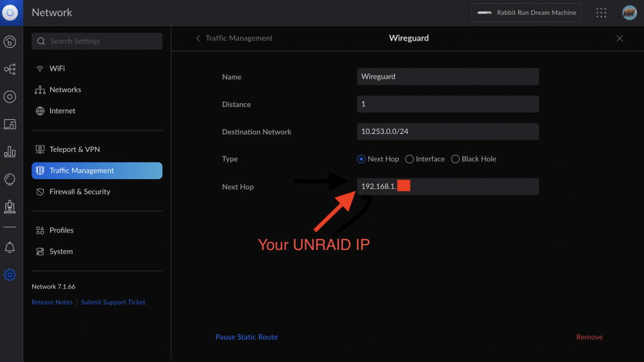
Task: Open the Statistics bar chart icon
Action: click(x=10, y=151)
